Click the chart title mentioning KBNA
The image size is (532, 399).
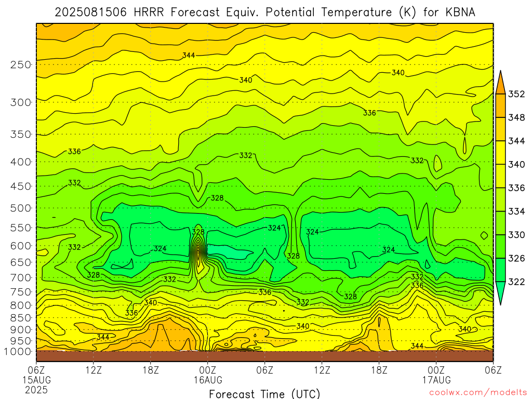(x=264, y=12)
